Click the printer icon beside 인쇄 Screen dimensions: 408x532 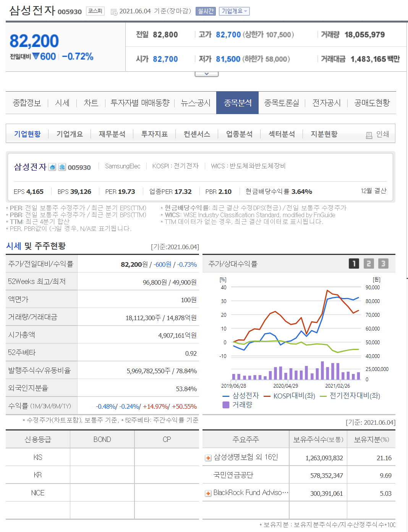click(x=369, y=135)
